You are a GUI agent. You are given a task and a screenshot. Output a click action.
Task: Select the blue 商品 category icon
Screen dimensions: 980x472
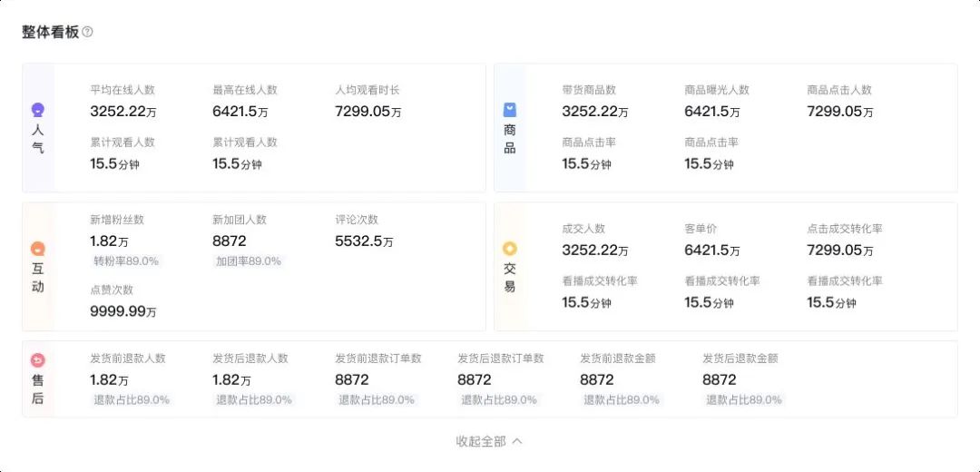pyautogui.click(x=510, y=110)
